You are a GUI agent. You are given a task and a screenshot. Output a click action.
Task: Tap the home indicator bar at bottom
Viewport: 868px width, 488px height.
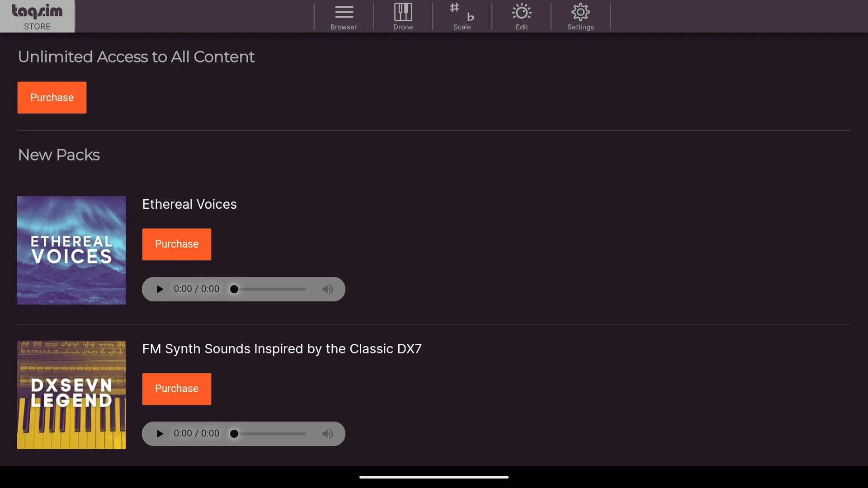click(434, 477)
